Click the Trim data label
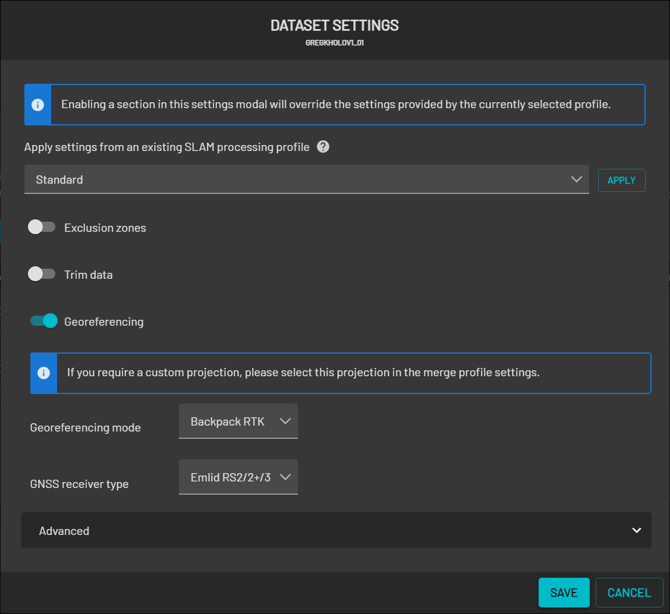 point(88,275)
